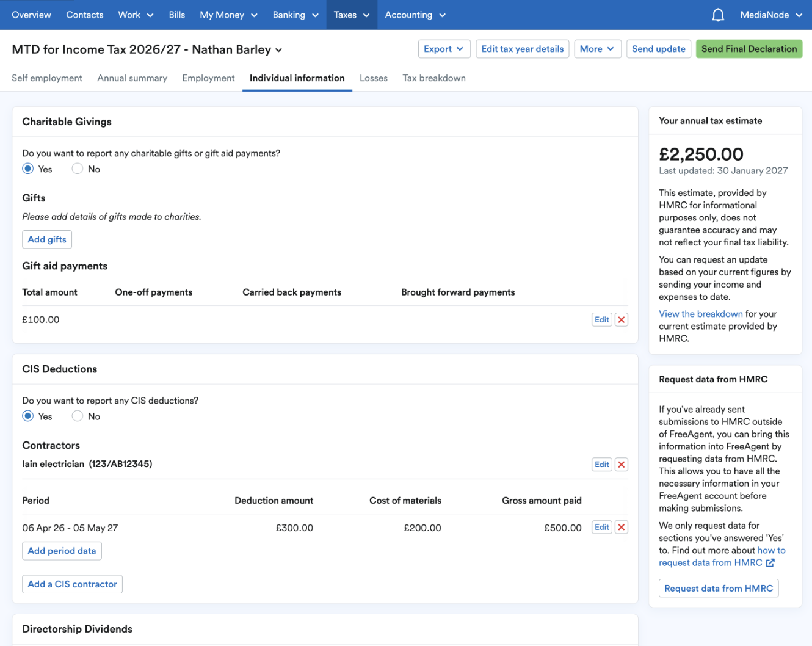This screenshot has width=812, height=646.
Task: Click the Directorship Dividends heading
Action: pyautogui.click(x=78, y=629)
